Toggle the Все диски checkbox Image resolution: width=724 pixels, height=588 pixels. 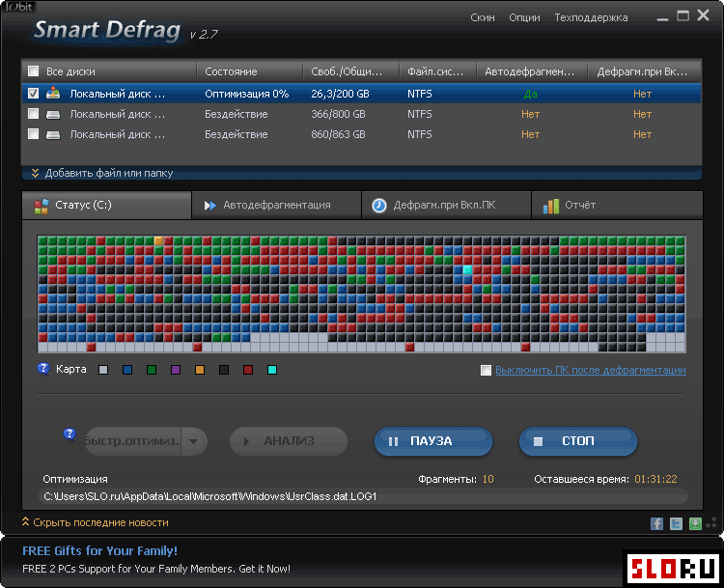pyautogui.click(x=33, y=71)
